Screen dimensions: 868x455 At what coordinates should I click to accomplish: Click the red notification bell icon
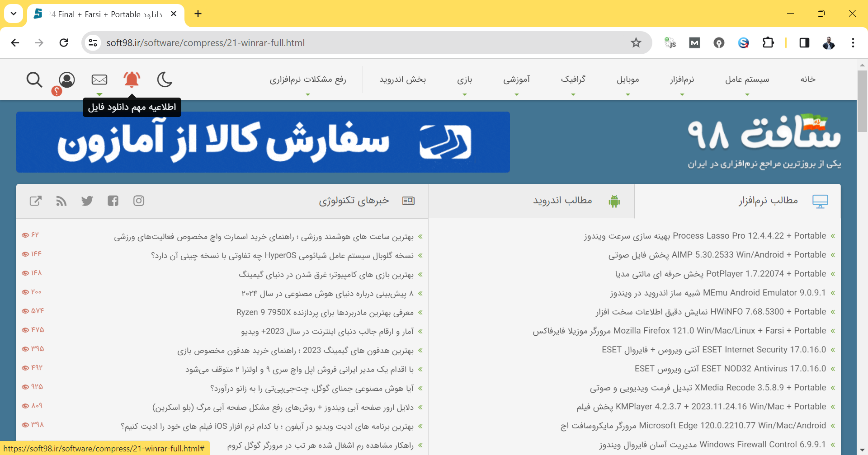point(132,80)
